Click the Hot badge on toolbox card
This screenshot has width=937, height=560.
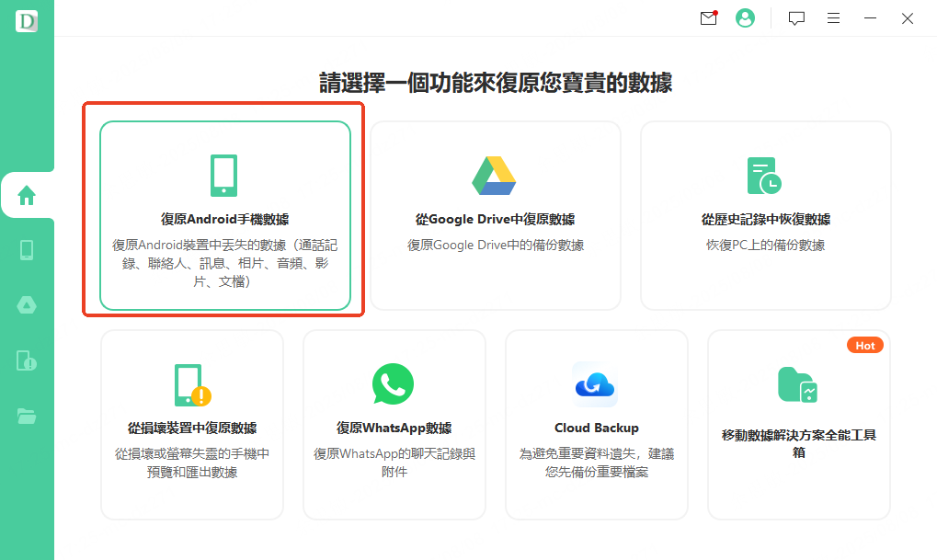(x=864, y=346)
